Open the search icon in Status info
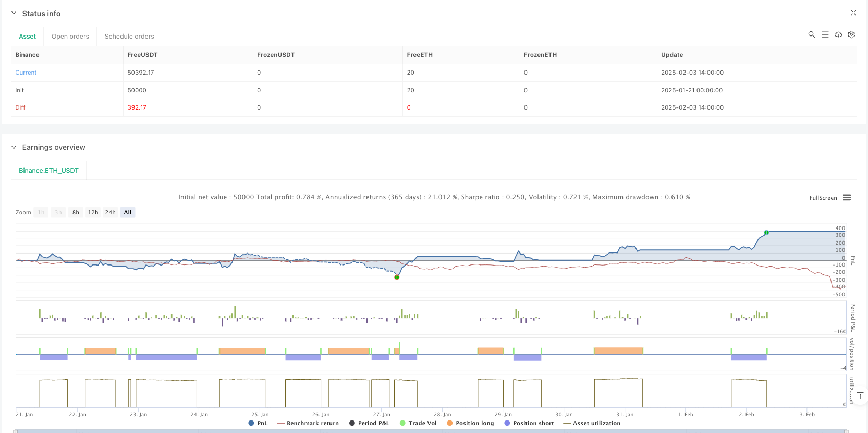Screen dimensions: 868x433 point(811,34)
